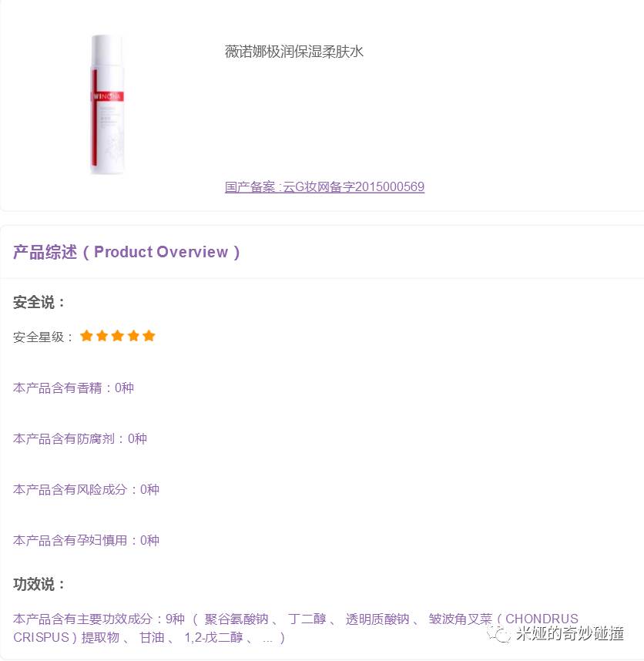Click the 1,2-戊二醇 ingredient link
The height and width of the screenshot is (661, 644).
(213, 637)
